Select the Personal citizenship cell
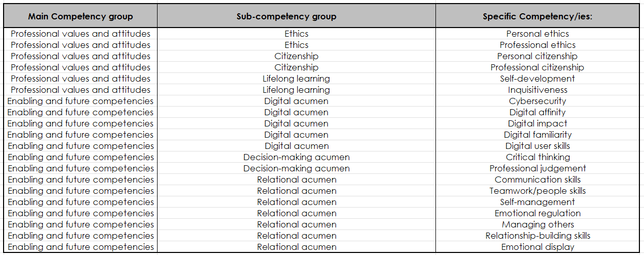The height and width of the screenshot is (255, 644). point(537,56)
